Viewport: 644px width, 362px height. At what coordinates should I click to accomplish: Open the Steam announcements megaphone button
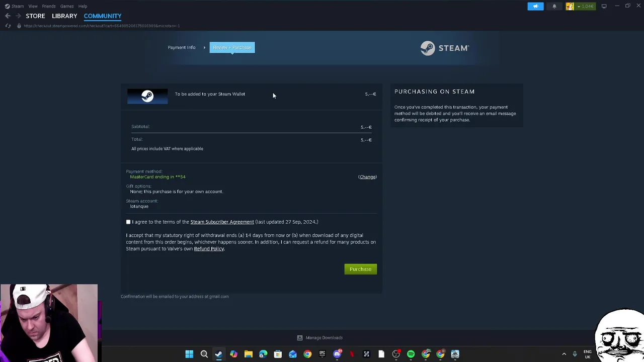(535, 6)
